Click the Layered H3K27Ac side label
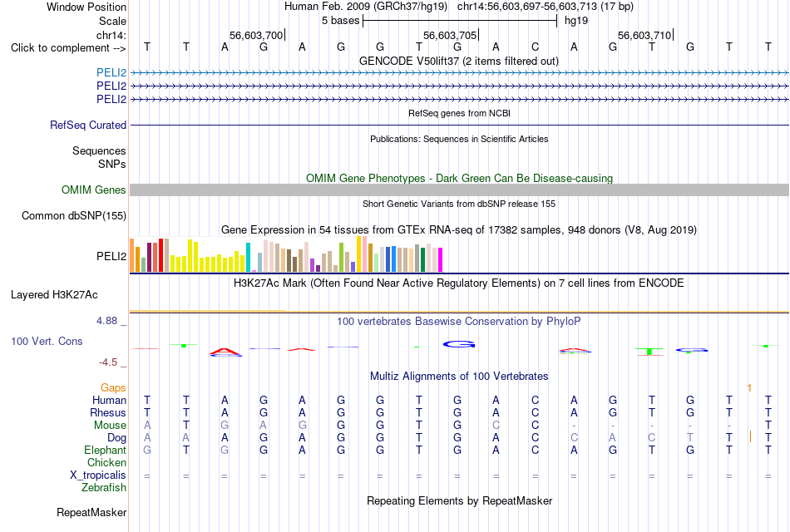The height and width of the screenshot is (532, 790). pos(54,295)
